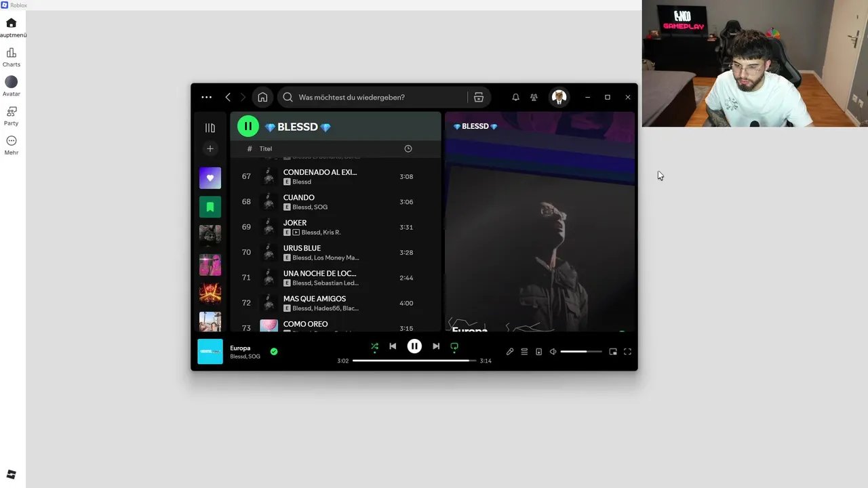The image size is (868, 488).
Task: Open Spotify profile avatar menu
Action: [559, 97]
